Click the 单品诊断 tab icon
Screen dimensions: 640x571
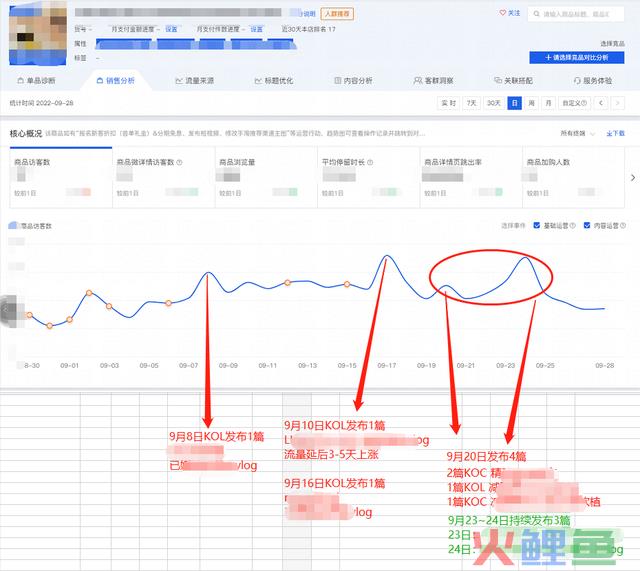(20, 80)
